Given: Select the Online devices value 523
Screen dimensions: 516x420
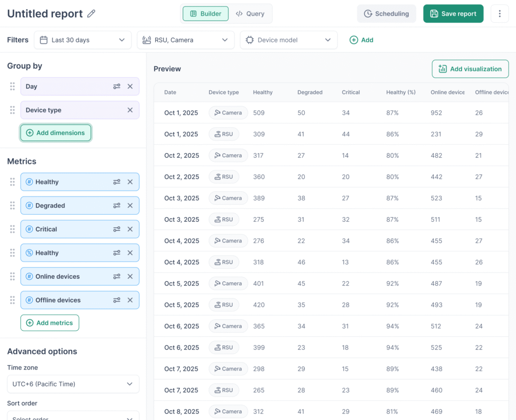Looking at the screenshot, I should (x=436, y=198).
